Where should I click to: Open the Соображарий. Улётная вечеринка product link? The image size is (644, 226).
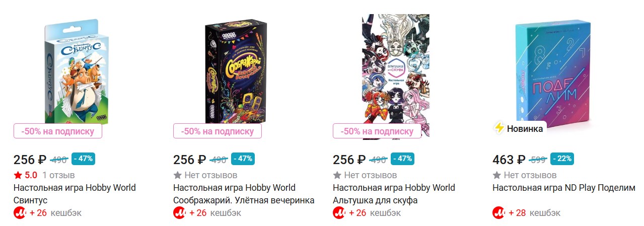coord(244,194)
